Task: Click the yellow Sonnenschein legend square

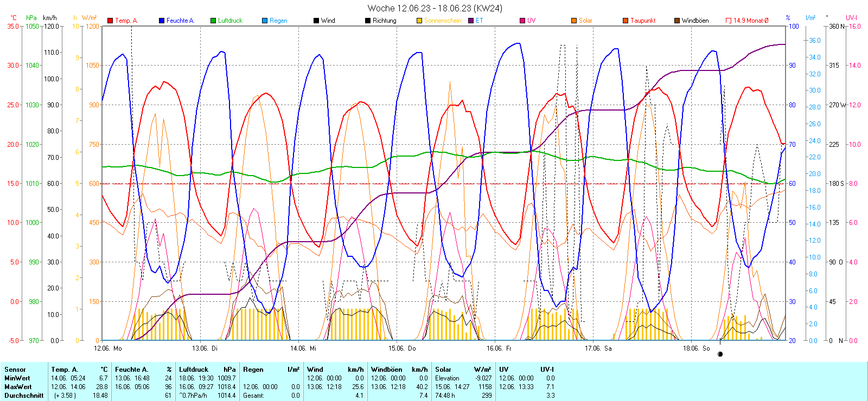Action: click(x=419, y=21)
